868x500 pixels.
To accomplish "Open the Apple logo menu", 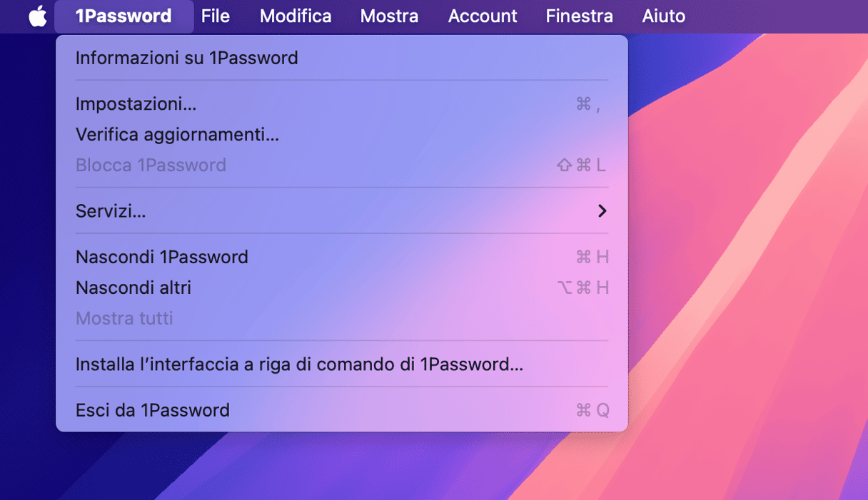I will 37,16.
